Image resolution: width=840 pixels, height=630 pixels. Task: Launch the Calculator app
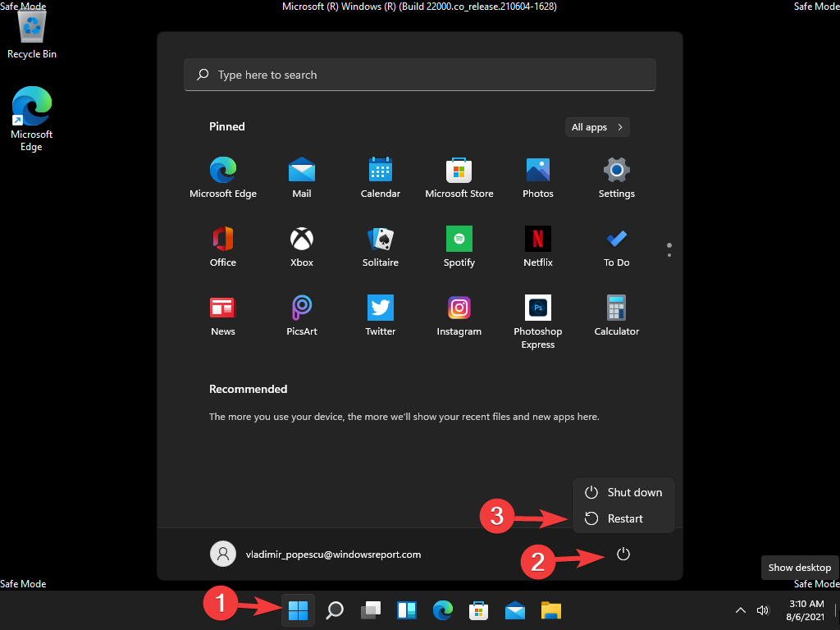coord(617,316)
